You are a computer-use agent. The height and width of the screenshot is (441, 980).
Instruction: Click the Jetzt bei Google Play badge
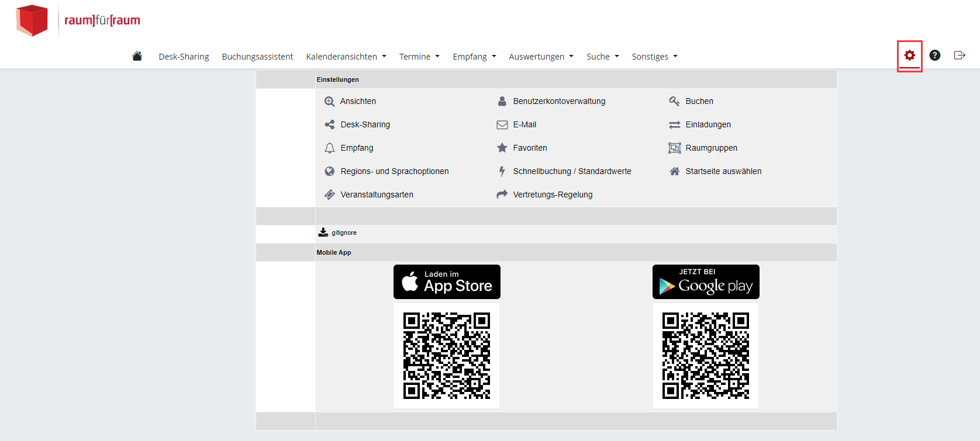(x=706, y=282)
